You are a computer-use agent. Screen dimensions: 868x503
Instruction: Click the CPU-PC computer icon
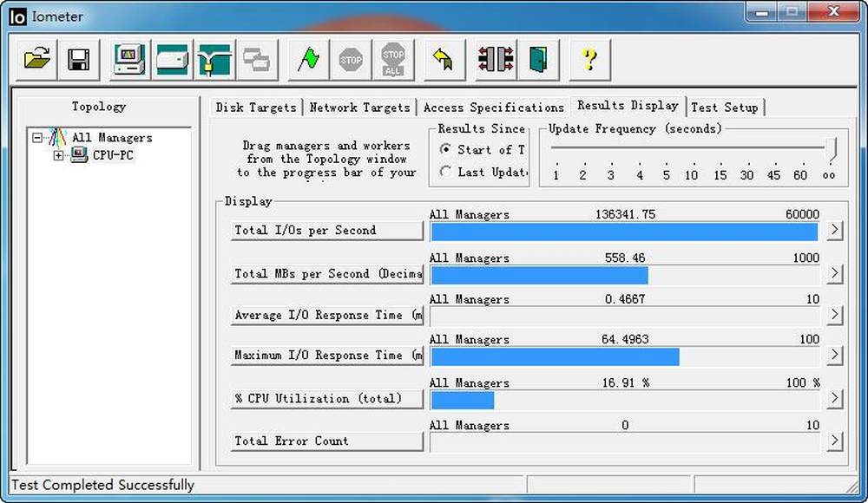(x=79, y=155)
